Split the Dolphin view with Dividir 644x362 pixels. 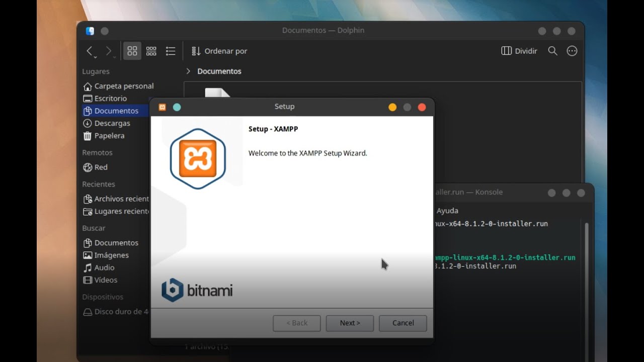(x=519, y=51)
